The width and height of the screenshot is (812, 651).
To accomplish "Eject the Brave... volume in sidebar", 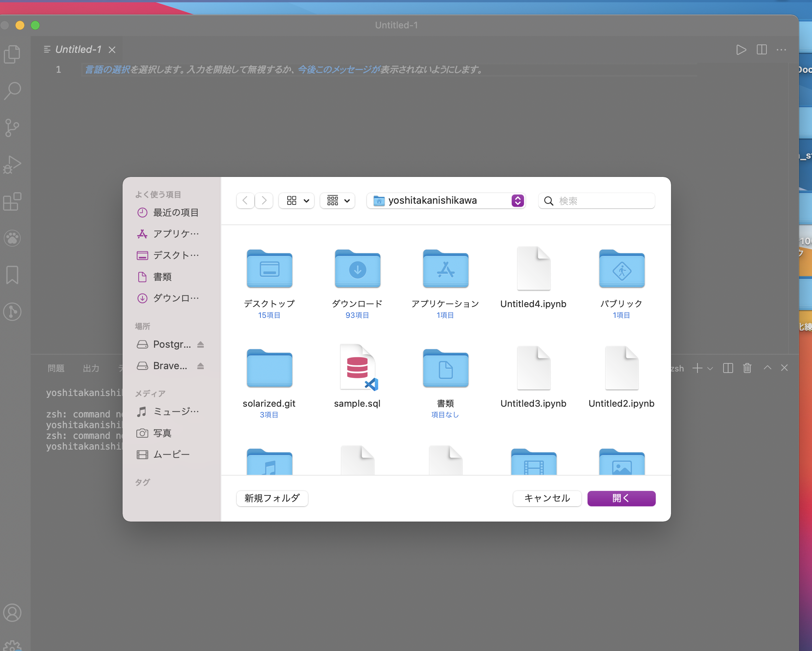I will point(200,366).
